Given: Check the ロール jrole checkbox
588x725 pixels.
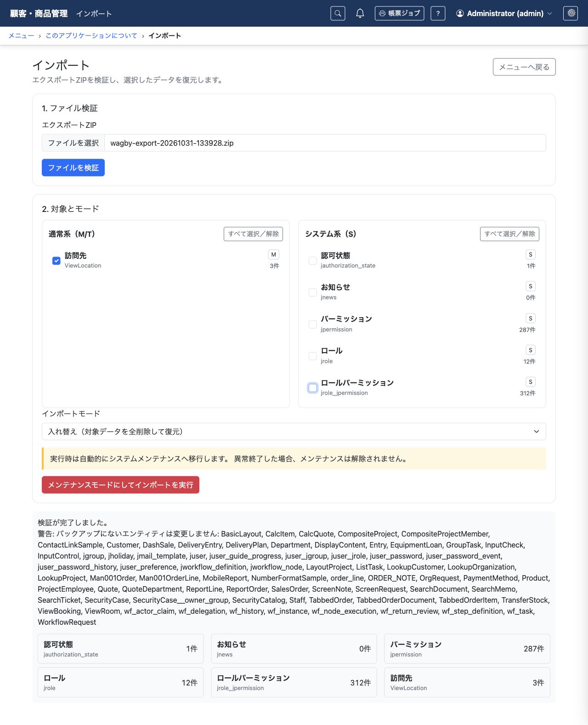Looking at the screenshot, I should coord(313,356).
